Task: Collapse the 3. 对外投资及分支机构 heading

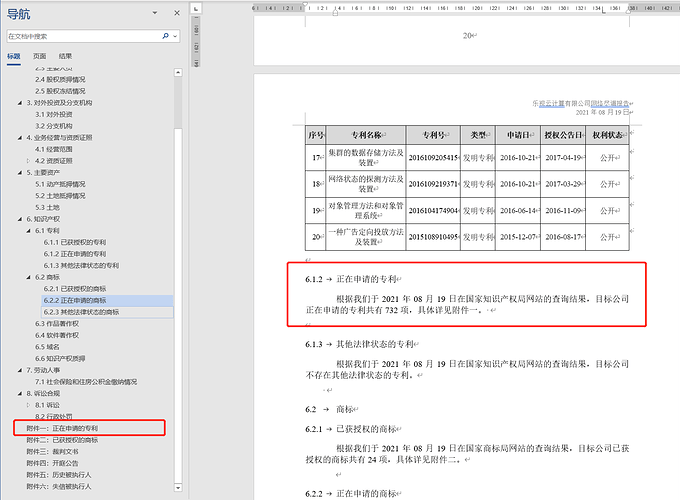Action: pos(20,103)
